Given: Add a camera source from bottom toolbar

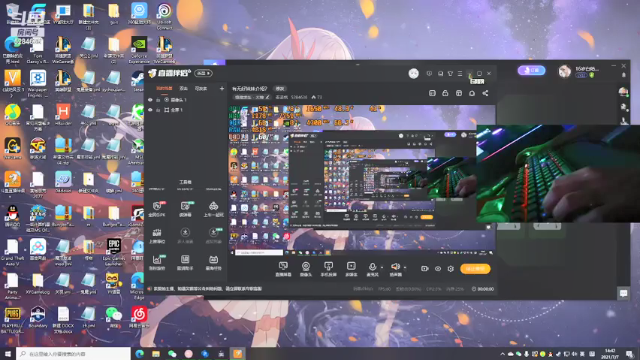Looking at the screenshot, I should point(306,267).
